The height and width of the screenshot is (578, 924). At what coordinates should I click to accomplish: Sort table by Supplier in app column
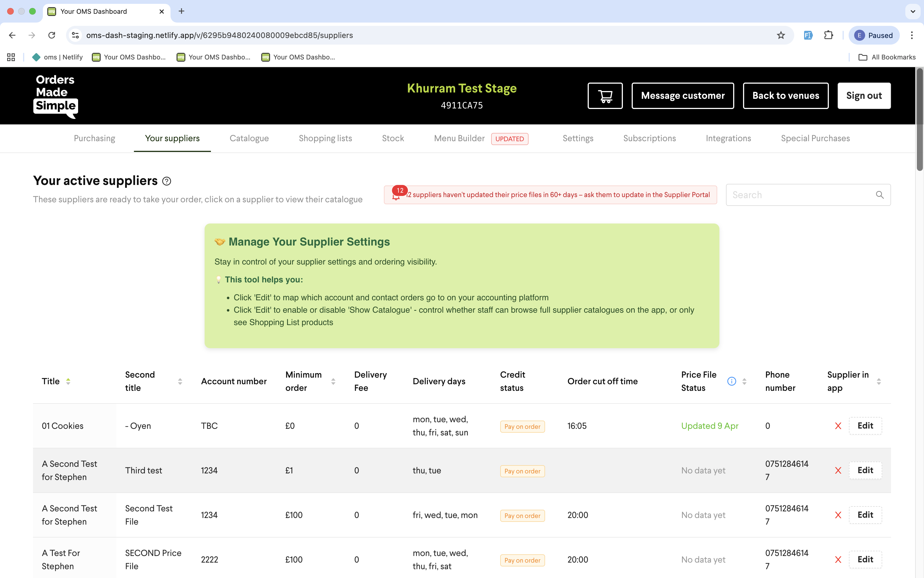(x=879, y=381)
